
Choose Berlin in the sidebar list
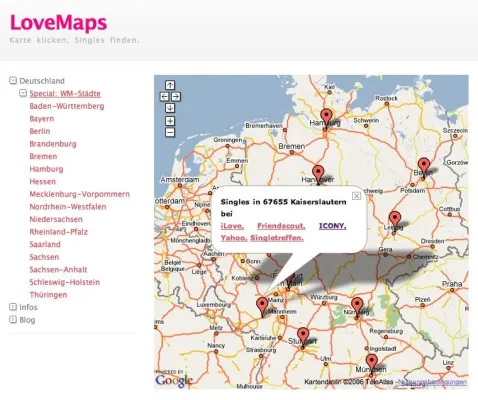(x=40, y=131)
